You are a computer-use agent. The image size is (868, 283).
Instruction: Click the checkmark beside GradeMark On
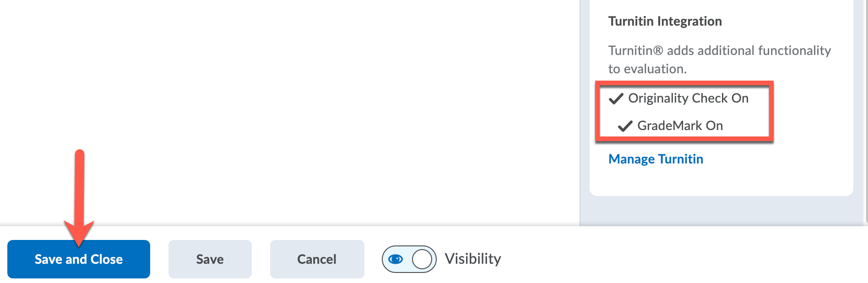pos(625,126)
